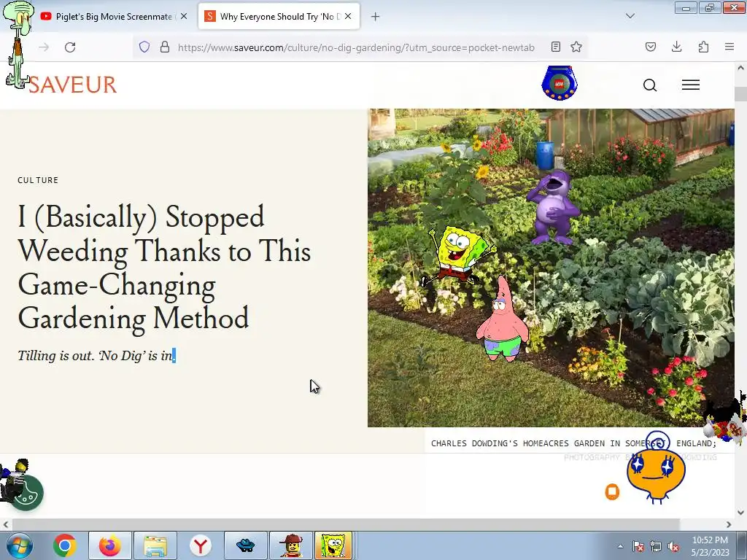Click the Patrick Star screenmate character
The width and height of the screenshot is (747, 560).
(502, 319)
